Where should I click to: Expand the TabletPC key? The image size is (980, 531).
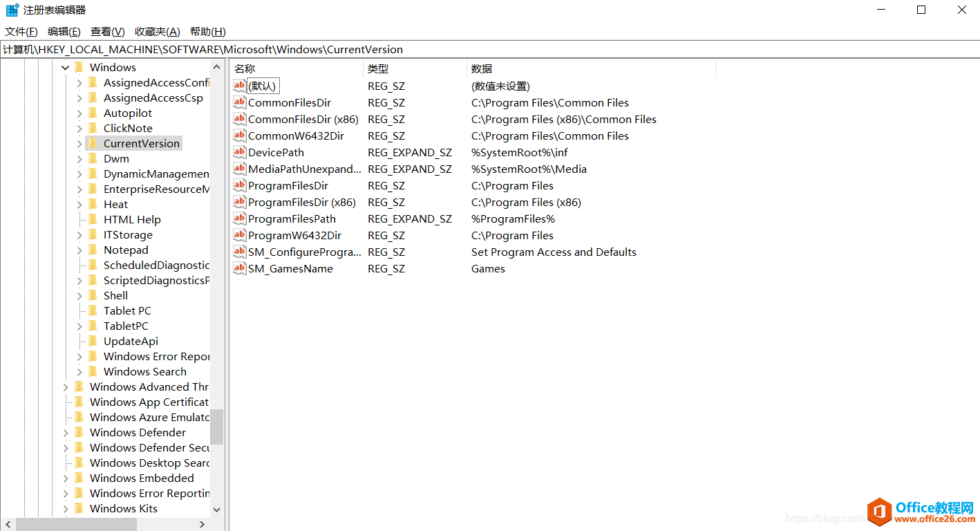[x=79, y=326]
